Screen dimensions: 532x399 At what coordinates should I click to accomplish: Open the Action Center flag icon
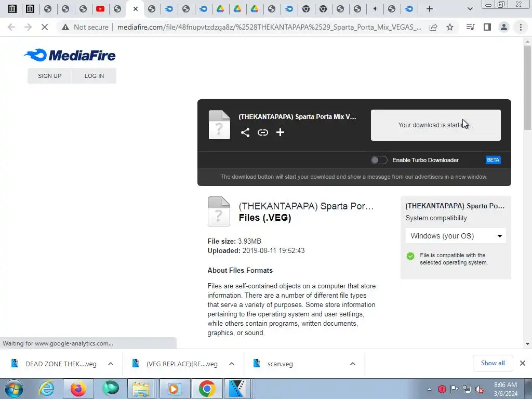[454, 389]
